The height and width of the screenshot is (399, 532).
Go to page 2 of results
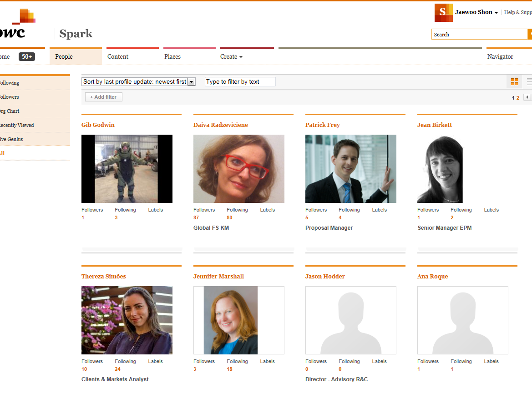(x=518, y=98)
